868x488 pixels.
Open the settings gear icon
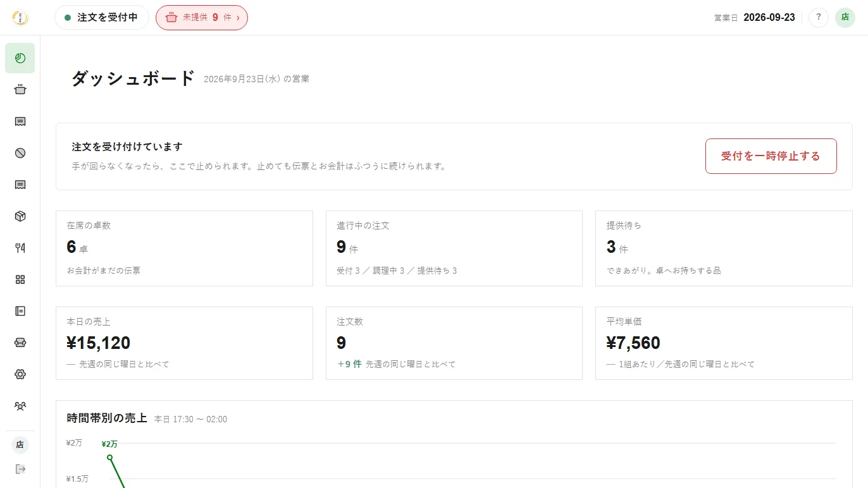point(20,374)
